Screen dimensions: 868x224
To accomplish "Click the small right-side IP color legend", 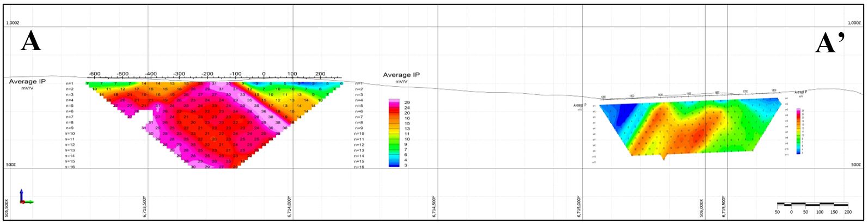I will coord(798,131).
